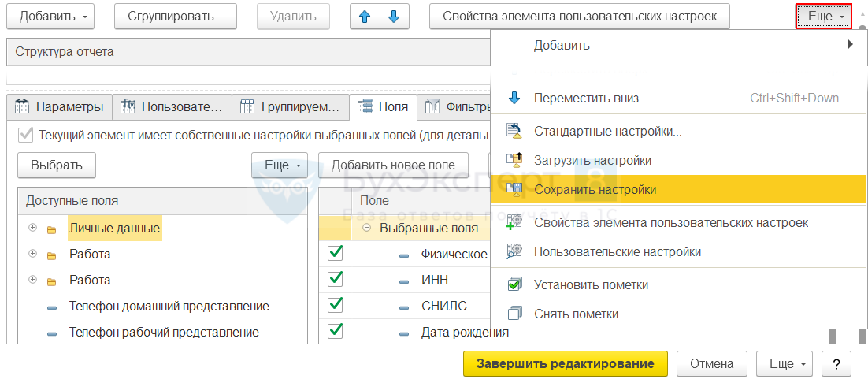Screen dimensions: 868x383
Task: Click the Set marks checkbox icon
Action: 514,284
